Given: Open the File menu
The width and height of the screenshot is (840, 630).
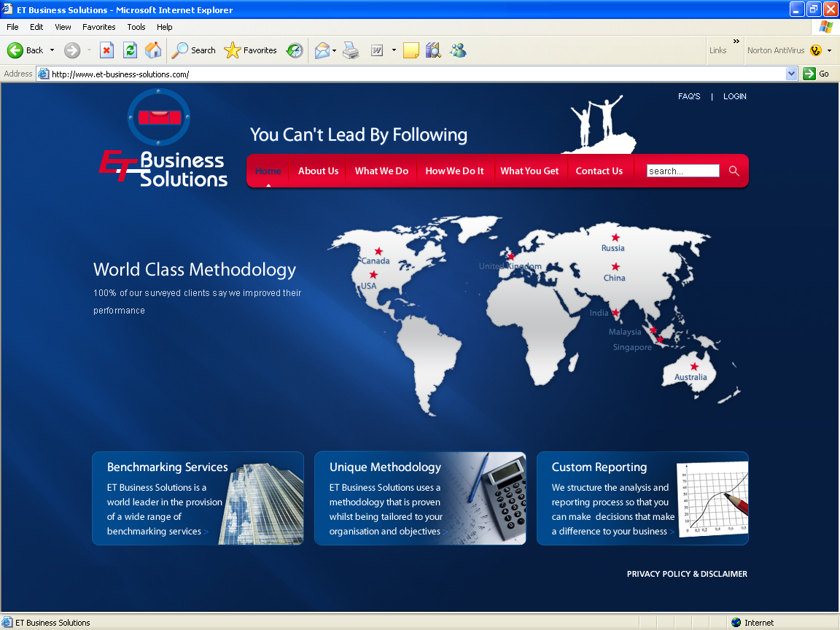Looking at the screenshot, I should click(x=12, y=27).
